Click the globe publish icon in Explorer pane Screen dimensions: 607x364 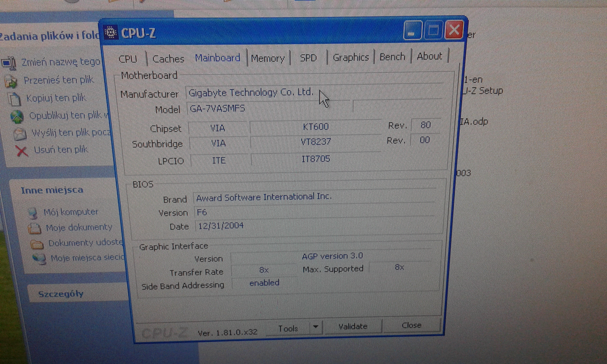17,117
